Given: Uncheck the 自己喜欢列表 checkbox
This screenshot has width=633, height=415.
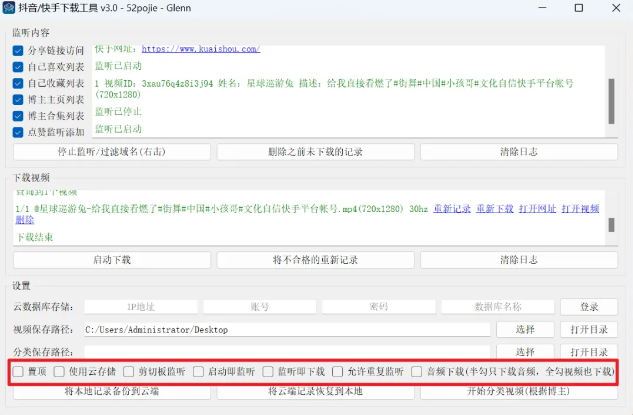Looking at the screenshot, I should coord(18,67).
